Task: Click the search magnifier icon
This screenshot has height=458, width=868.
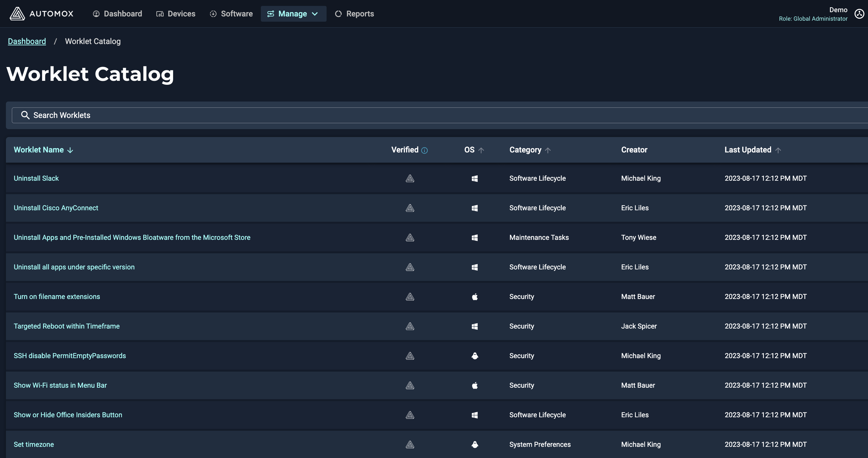Action: point(25,115)
